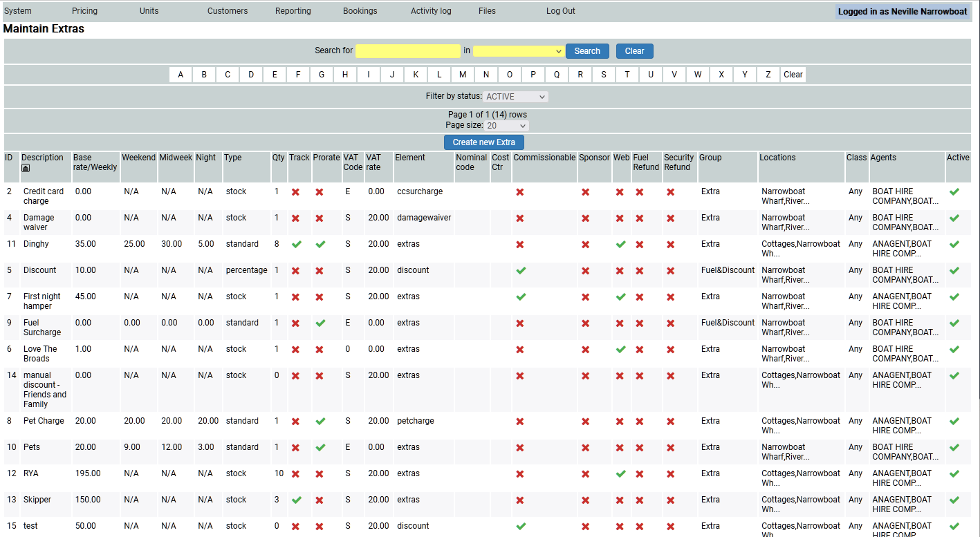Open the Filter by status dropdown

pyautogui.click(x=515, y=97)
